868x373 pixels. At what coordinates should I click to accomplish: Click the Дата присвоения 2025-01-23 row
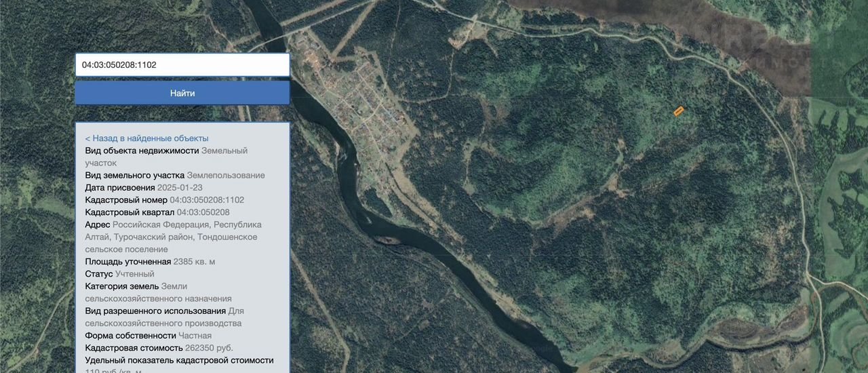click(x=144, y=188)
